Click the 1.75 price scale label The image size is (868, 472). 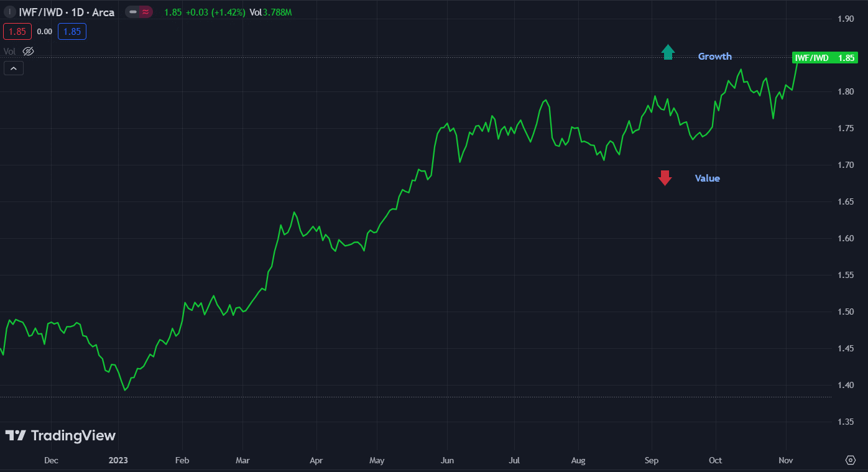coord(844,129)
